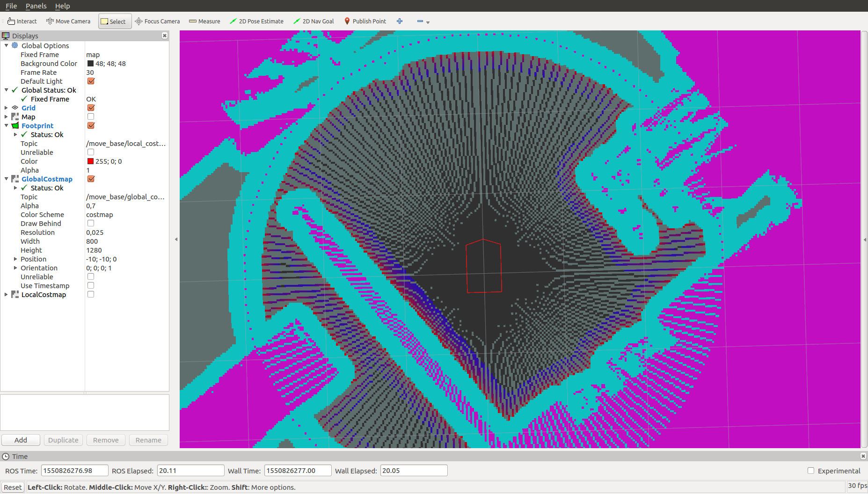
Task: Click the Select tool button
Action: click(115, 21)
